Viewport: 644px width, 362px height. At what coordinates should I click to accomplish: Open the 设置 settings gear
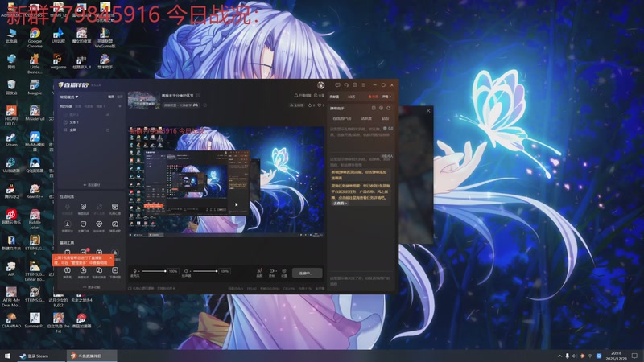284,273
